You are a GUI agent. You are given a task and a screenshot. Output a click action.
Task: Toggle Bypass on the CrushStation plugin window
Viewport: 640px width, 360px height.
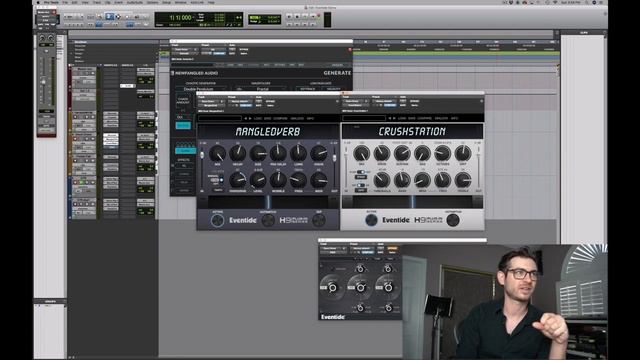(x=415, y=101)
